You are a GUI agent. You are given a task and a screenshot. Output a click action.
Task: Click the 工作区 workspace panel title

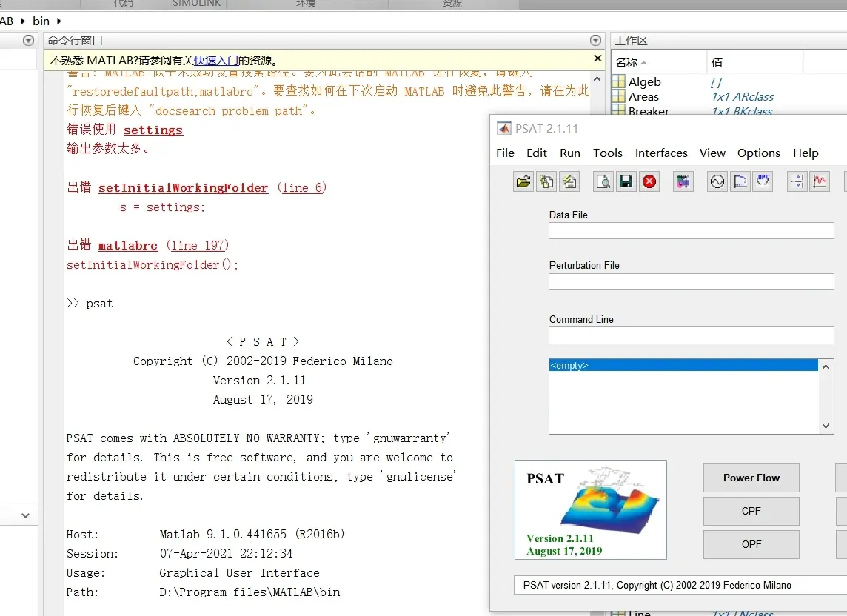tap(630, 41)
